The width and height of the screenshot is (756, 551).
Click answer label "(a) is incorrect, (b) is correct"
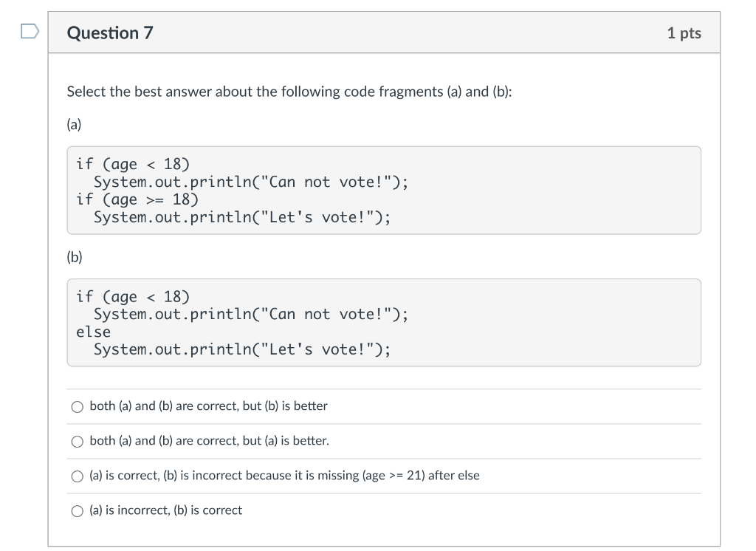pos(166,510)
